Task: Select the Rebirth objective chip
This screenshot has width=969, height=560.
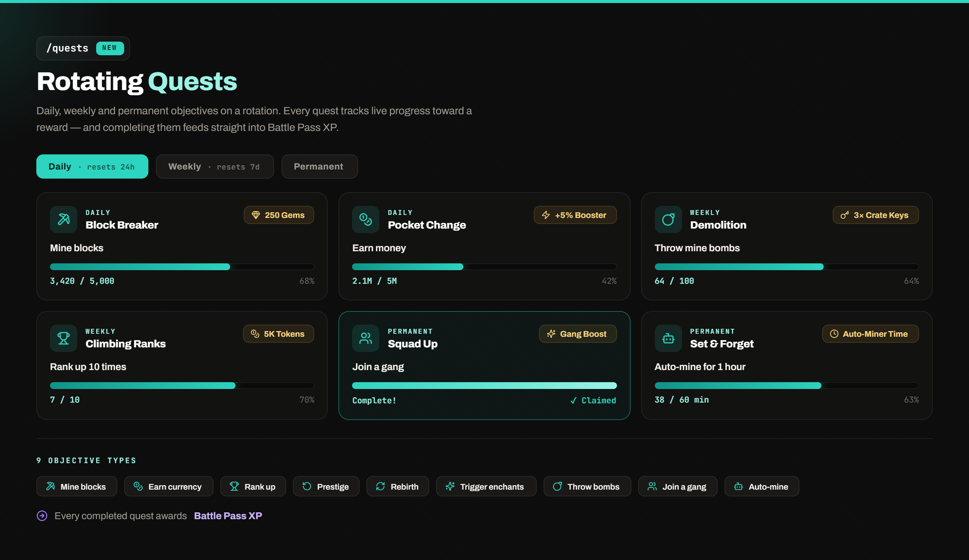Action: point(397,487)
